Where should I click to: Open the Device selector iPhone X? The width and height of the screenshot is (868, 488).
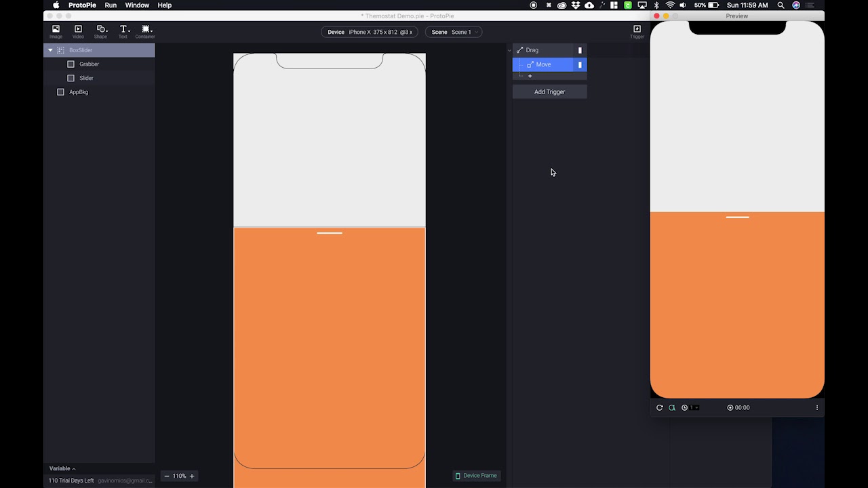370,32
